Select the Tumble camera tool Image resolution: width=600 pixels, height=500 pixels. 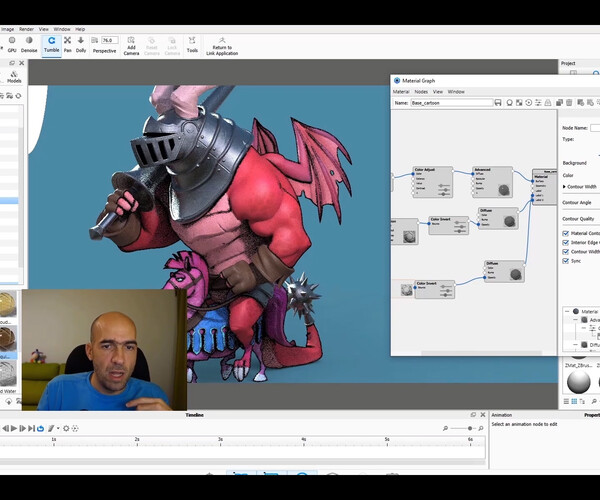click(x=51, y=44)
